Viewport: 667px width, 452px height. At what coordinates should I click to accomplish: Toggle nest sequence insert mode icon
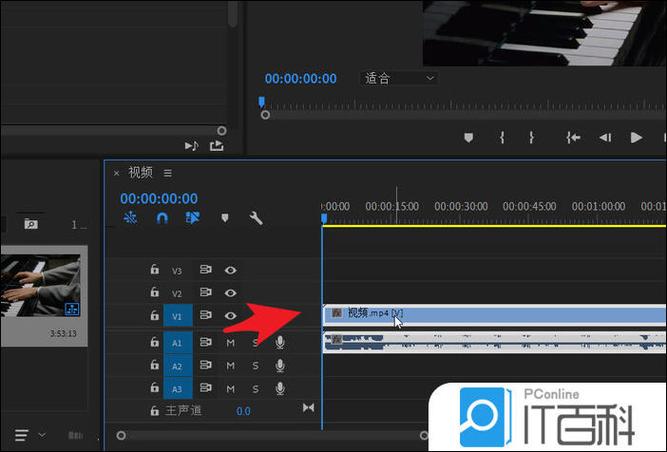[x=130, y=218]
